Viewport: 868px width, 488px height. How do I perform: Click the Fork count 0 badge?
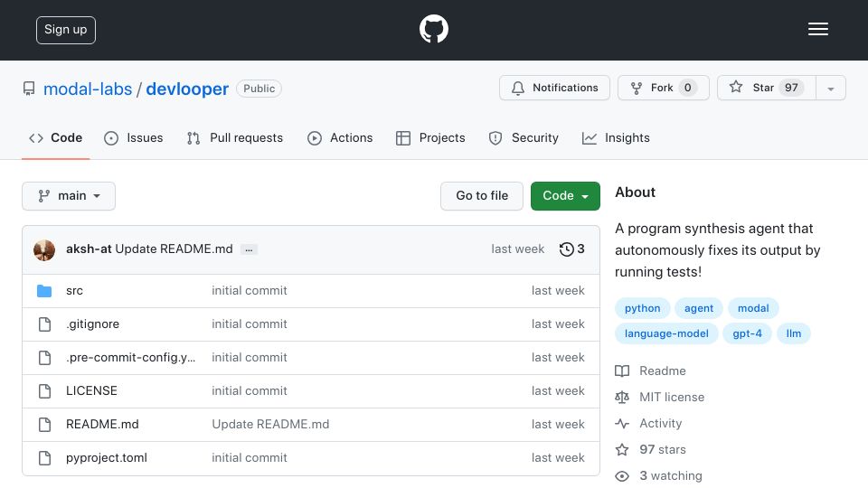[x=687, y=88]
